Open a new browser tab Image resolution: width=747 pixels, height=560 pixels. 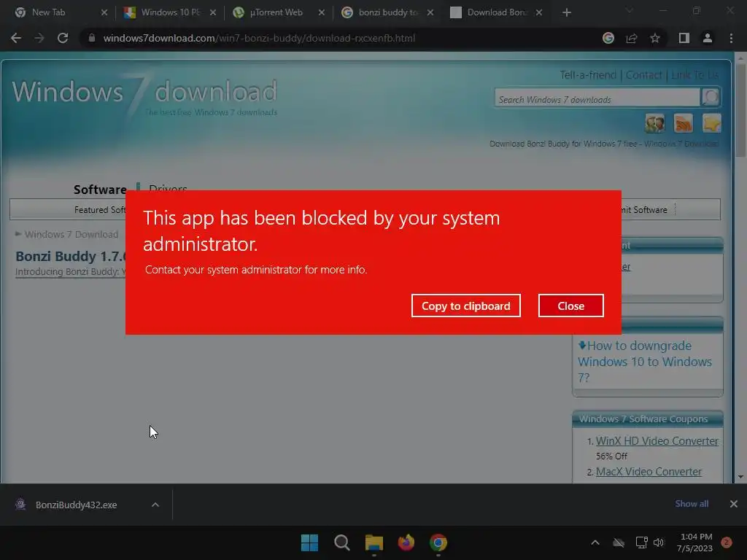566,12
